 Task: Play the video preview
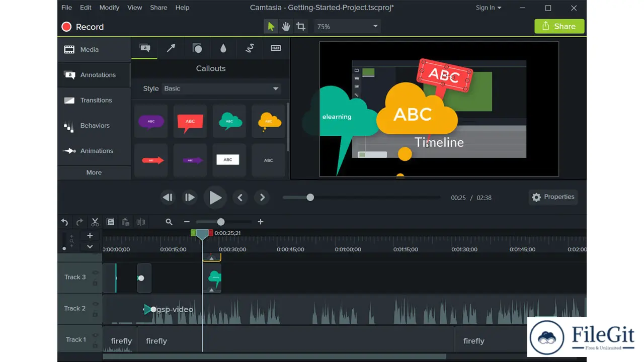[x=215, y=198]
